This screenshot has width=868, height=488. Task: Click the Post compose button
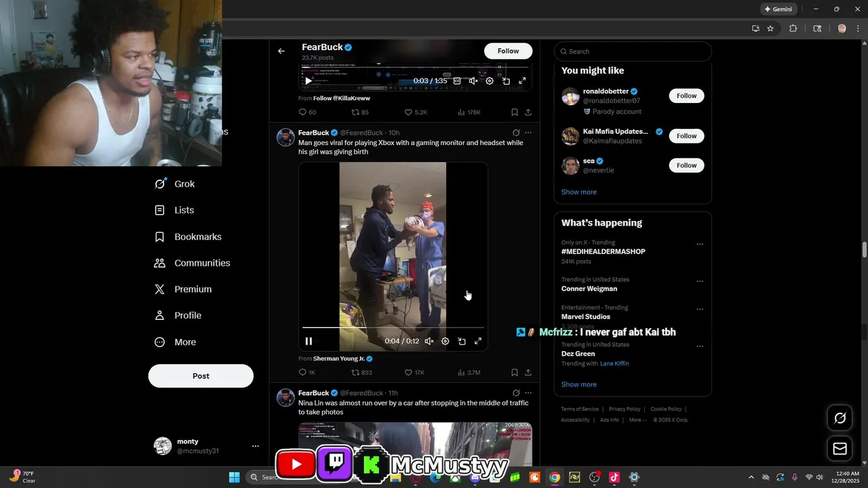point(201,375)
